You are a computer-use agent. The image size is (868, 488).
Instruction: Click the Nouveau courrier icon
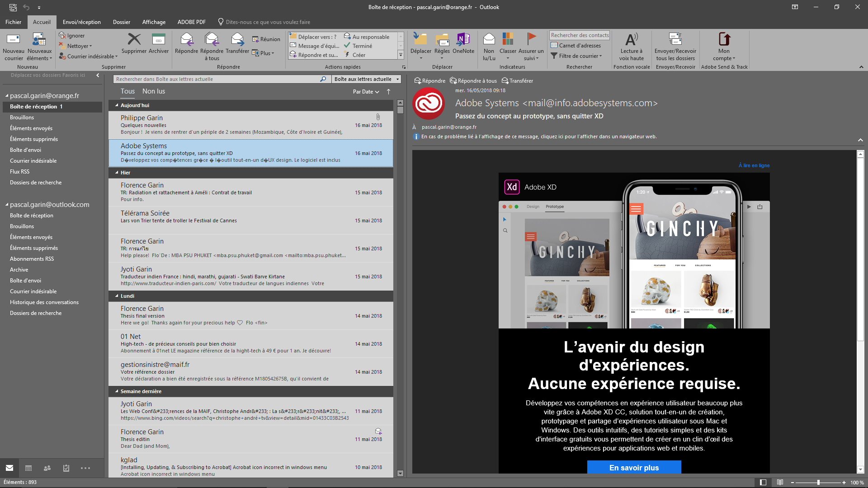pos(14,40)
